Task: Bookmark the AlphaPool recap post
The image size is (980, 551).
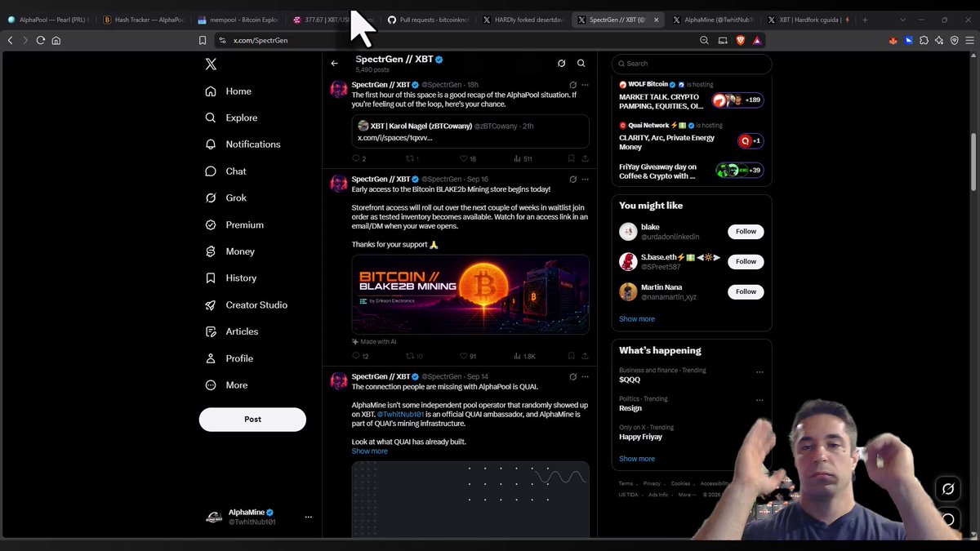Action: pos(571,158)
